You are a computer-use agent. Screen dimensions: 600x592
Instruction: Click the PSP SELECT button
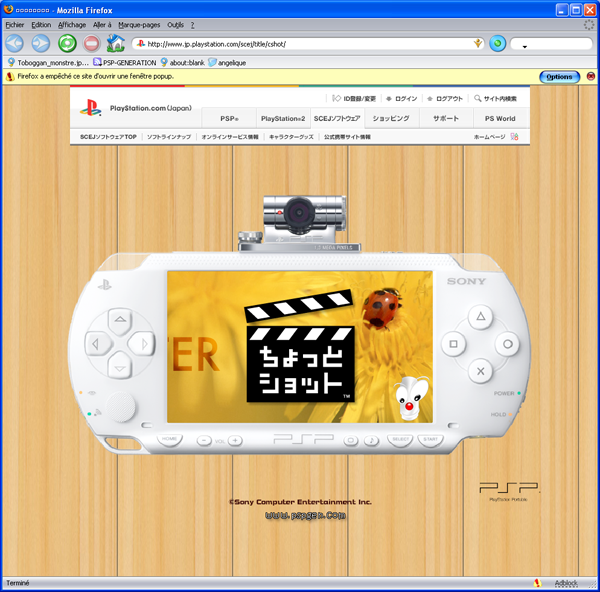click(401, 440)
